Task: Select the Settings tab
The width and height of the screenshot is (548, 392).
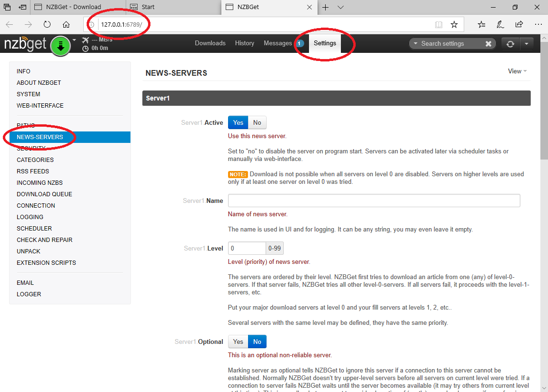Action: pyautogui.click(x=325, y=43)
